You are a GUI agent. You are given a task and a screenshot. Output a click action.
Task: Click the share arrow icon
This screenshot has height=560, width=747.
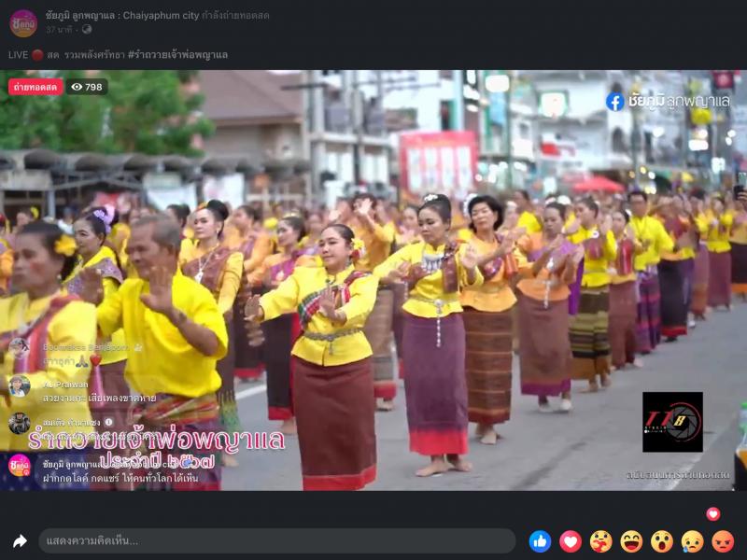(x=20, y=541)
